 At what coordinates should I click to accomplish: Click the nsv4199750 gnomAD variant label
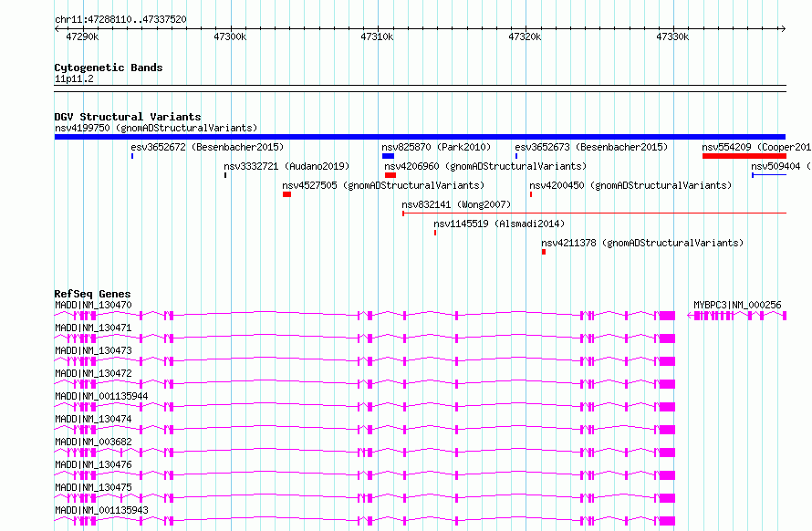156,128
